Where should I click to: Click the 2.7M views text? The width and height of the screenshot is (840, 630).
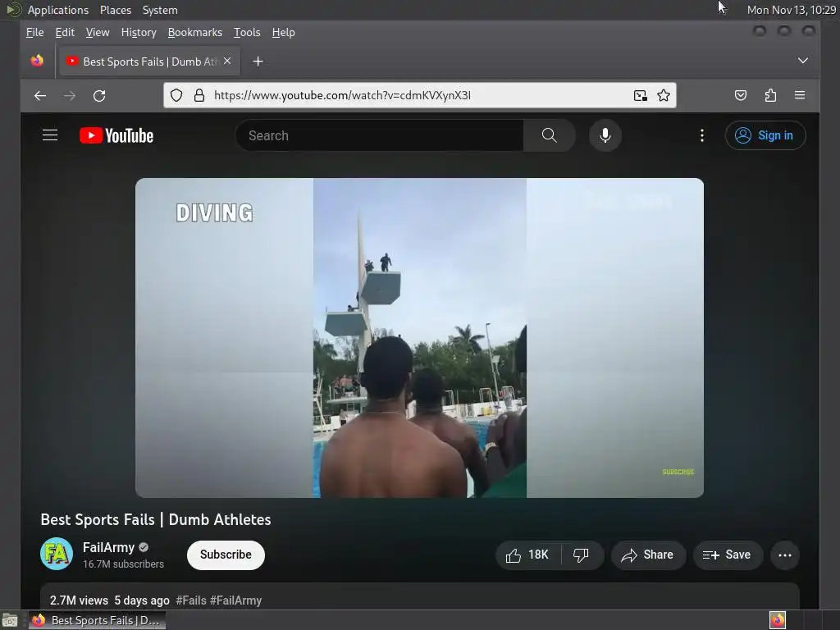click(x=79, y=600)
